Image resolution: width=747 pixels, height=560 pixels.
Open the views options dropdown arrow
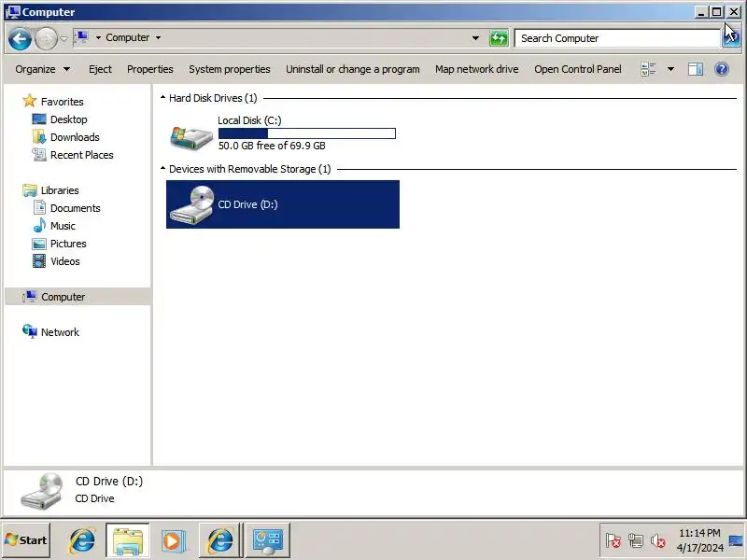point(670,69)
